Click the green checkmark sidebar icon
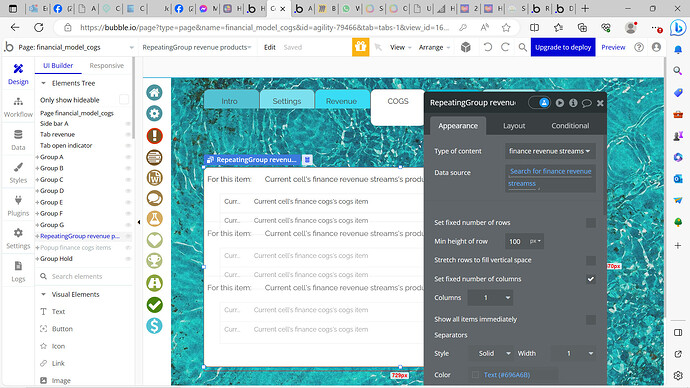The height and width of the screenshot is (388, 690). click(154, 304)
